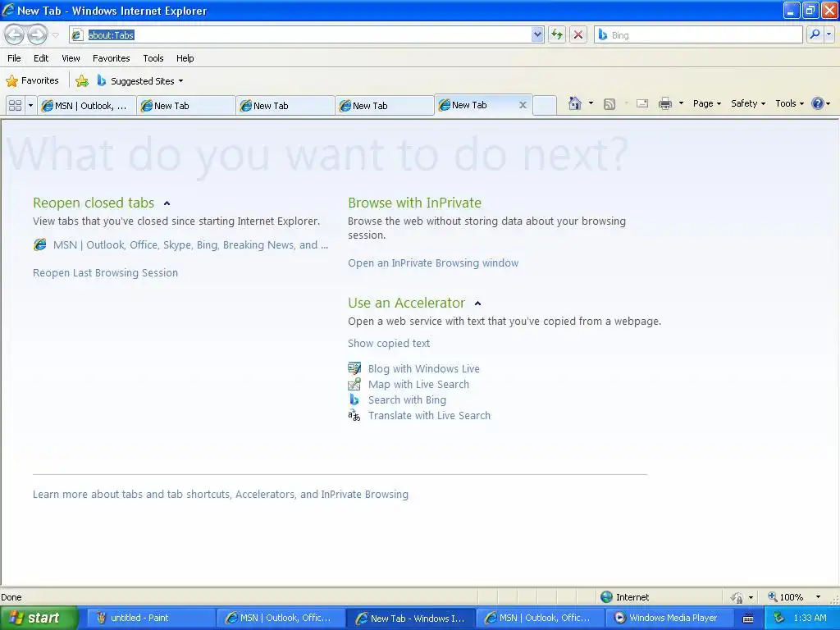
Task: Click the Quick Tabs grid icon
Action: tap(15, 106)
